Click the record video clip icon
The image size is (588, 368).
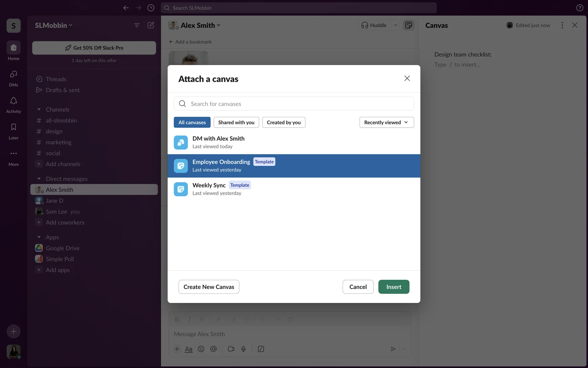231,349
